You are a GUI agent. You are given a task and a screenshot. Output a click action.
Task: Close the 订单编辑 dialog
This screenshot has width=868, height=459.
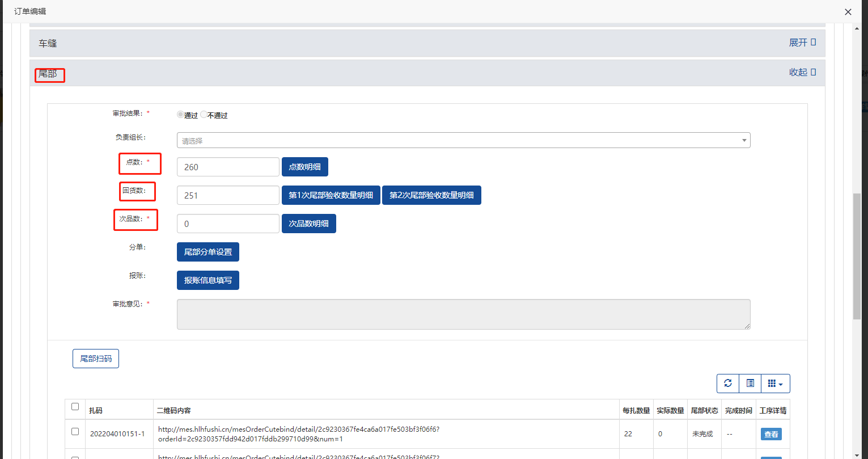[848, 12]
